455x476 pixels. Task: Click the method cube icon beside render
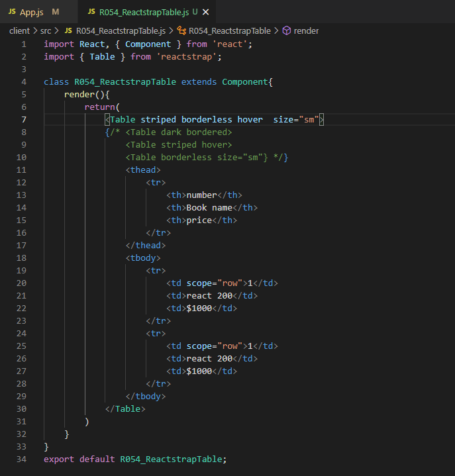coord(286,30)
